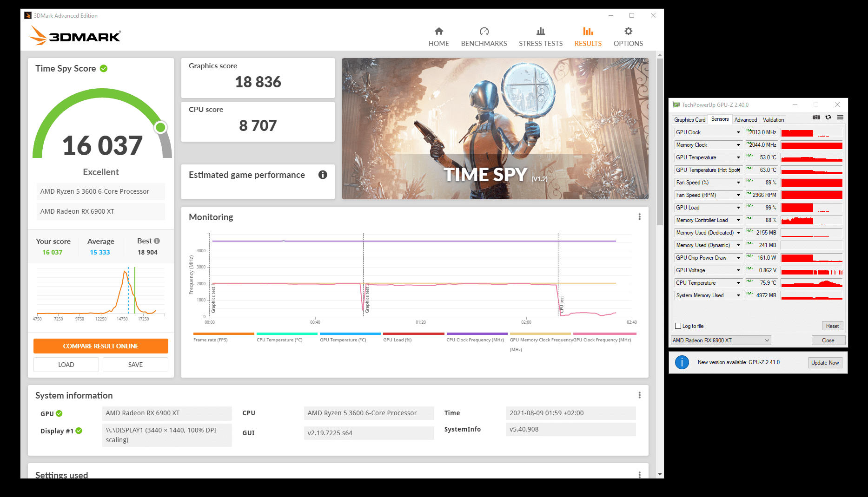The width and height of the screenshot is (868, 497).
Task: Open the System information three-dot menu
Action: (639, 395)
